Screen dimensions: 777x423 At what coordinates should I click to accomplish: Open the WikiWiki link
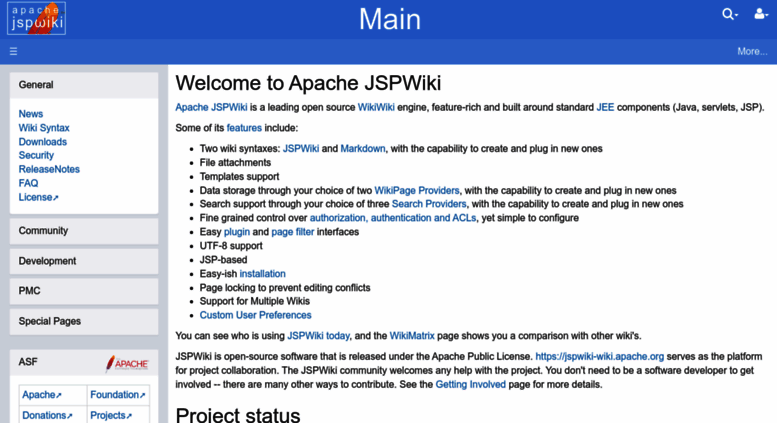(376, 107)
